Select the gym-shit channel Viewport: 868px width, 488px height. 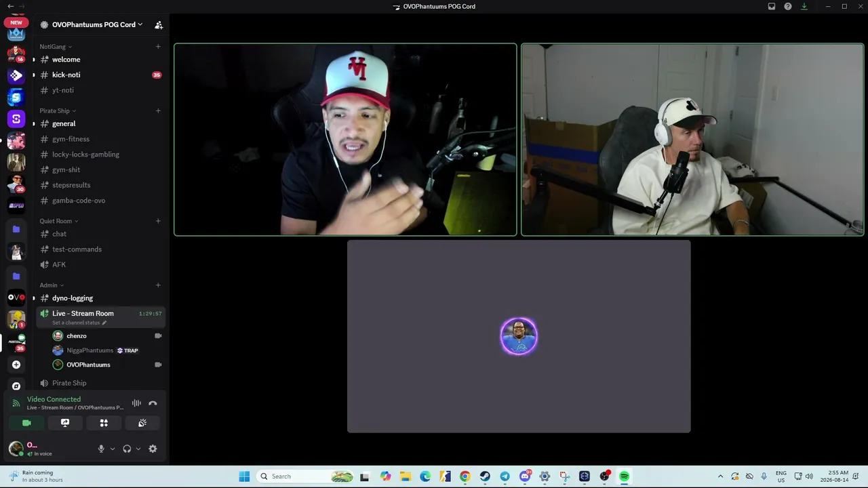(100, 170)
